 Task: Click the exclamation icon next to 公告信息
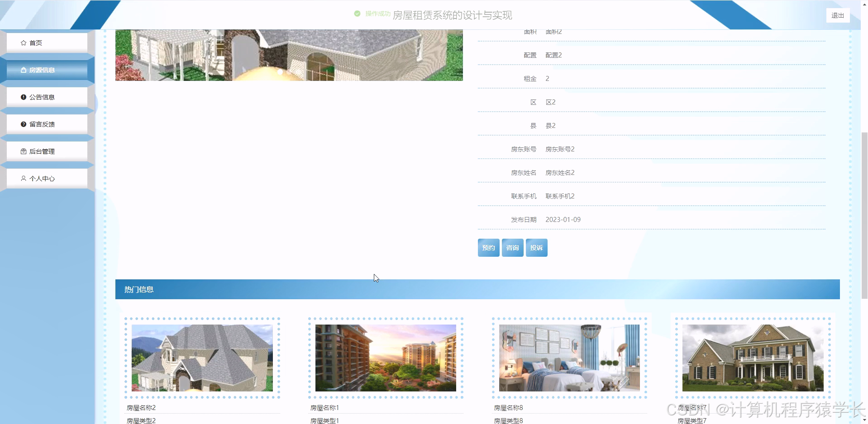click(x=23, y=97)
